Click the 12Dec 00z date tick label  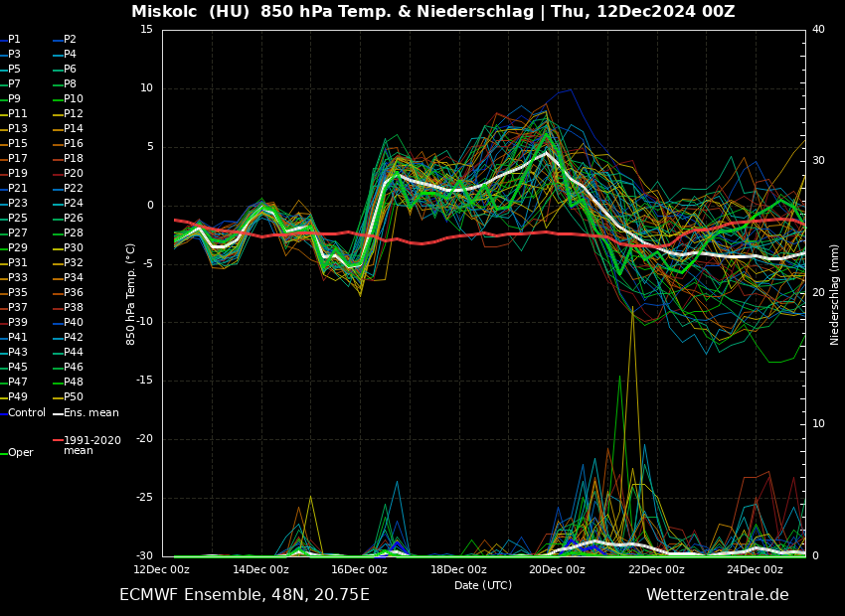tap(162, 569)
